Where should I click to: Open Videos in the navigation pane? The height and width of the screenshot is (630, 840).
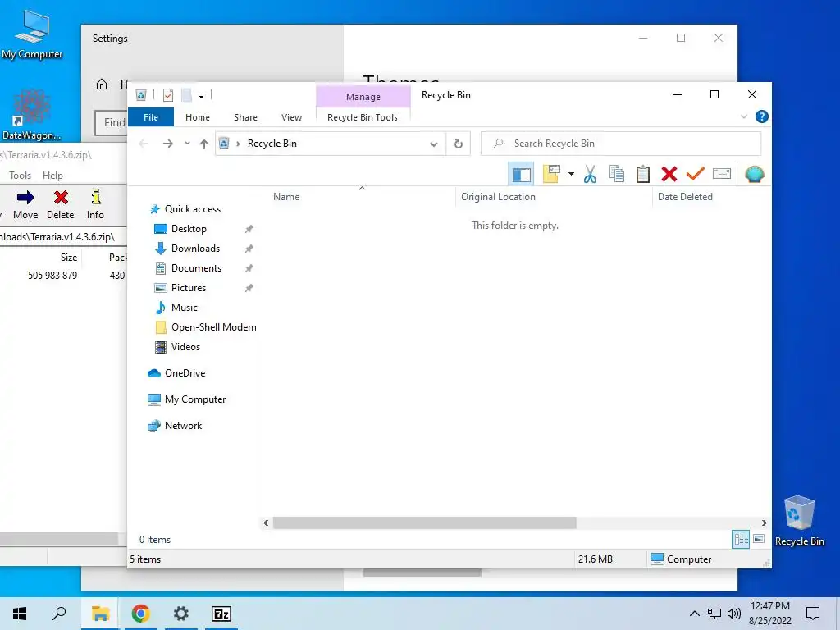point(185,347)
